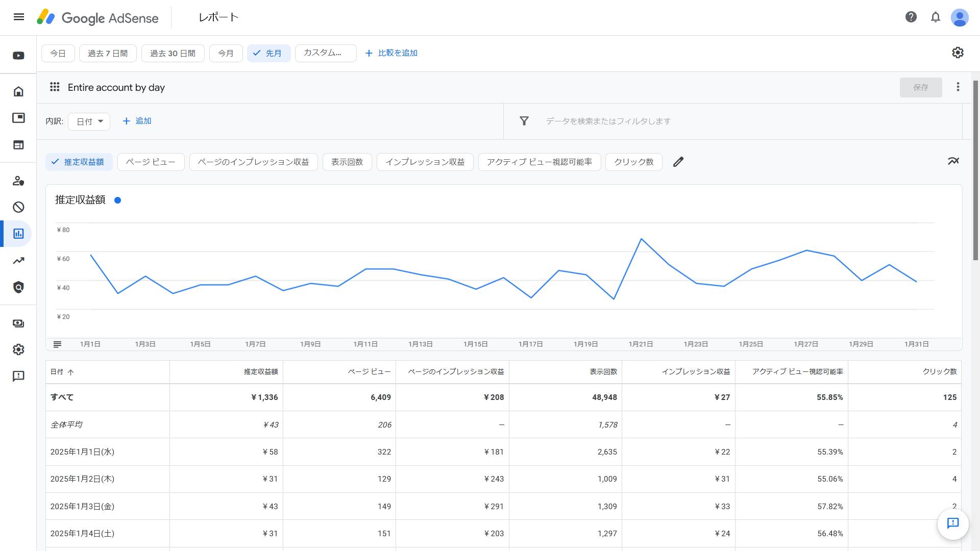The height and width of the screenshot is (551, 980).
Task: Switch chart type with the trend icon
Action: click(x=953, y=161)
